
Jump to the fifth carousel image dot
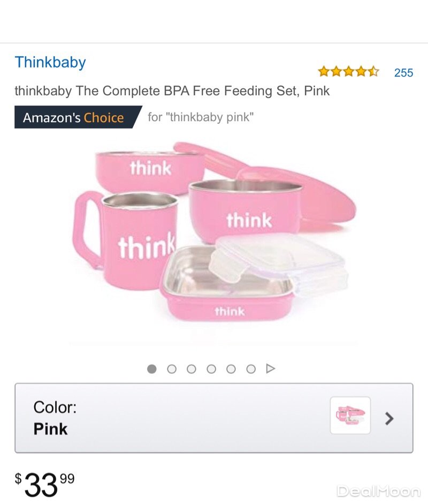tap(231, 368)
